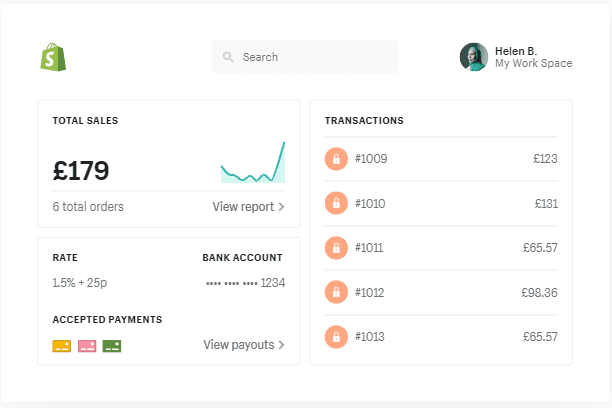The height and width of the screenshot is (408, 612).
Task: Open transaction #1011
Action: pyautogui.click(x=441, y=248)
